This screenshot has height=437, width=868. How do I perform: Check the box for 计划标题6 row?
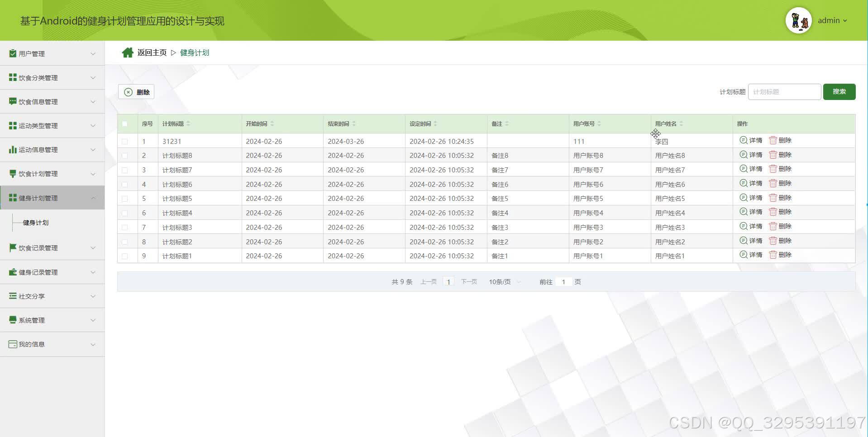pyautogui.click(x=125, y=185)
